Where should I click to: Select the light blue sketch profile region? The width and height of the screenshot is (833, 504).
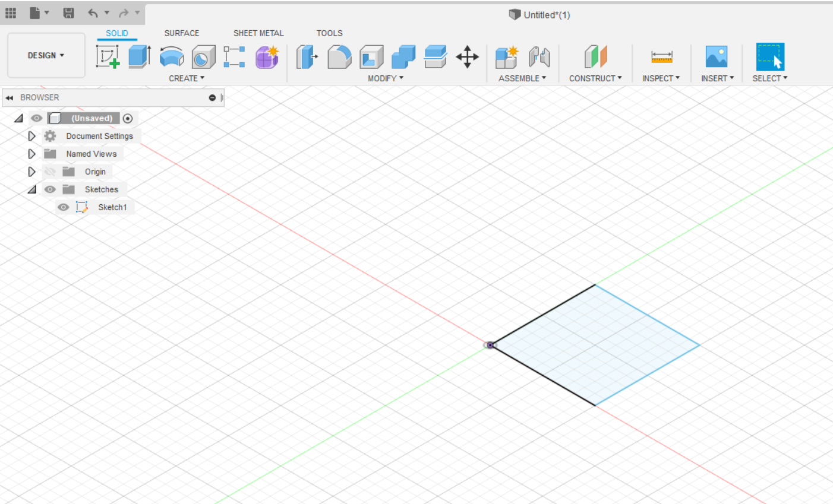point(595,345)
